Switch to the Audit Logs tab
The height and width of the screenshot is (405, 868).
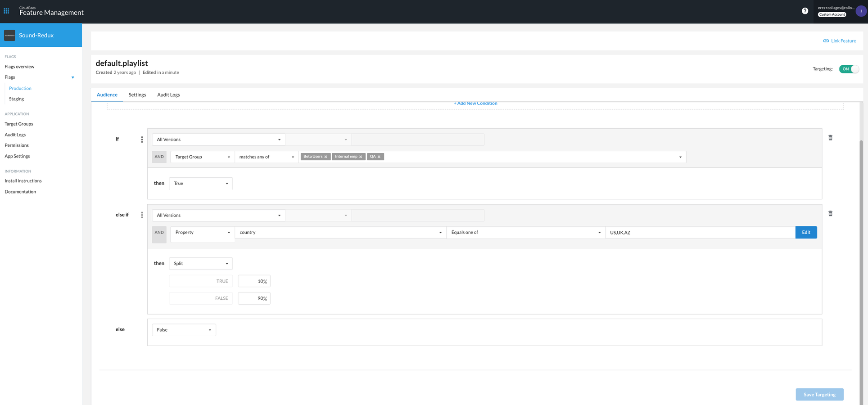point(168,95)
